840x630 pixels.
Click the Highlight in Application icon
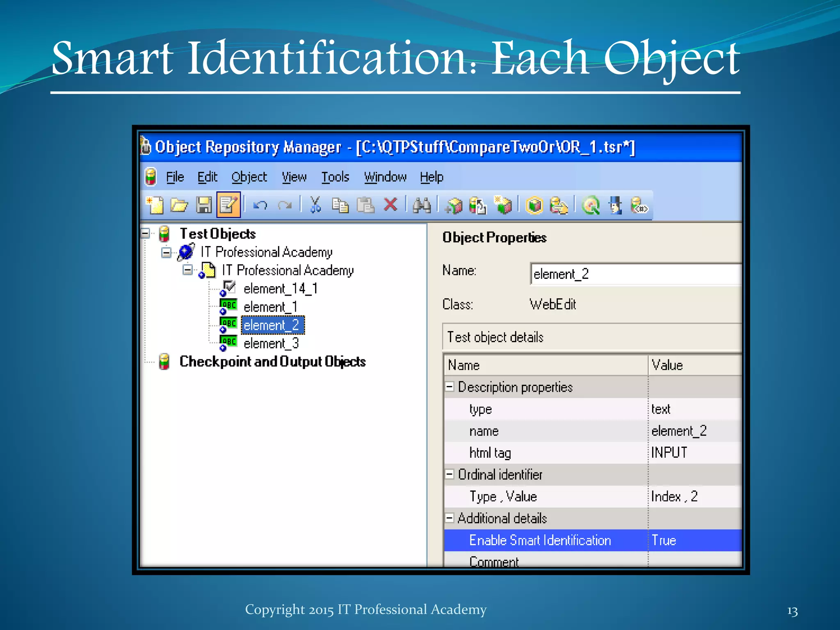(x=534, y=205)
